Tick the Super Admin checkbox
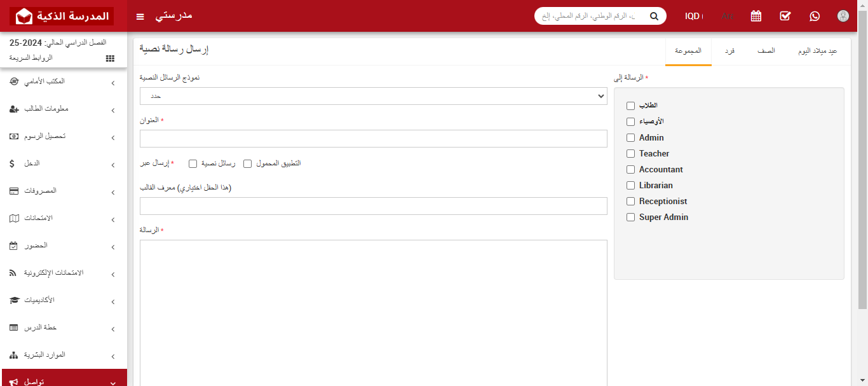This screenshot has width=868, height=386. tap(631, 217)
